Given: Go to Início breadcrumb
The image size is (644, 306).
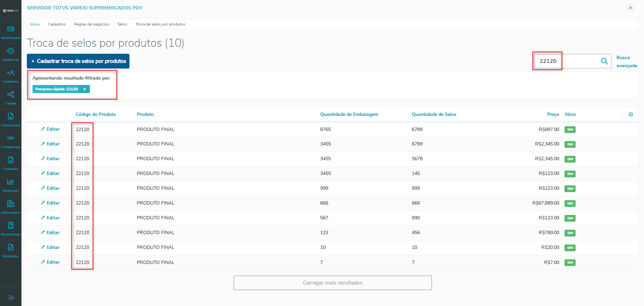Looking at the screenshot, I should tap(35, 24).
